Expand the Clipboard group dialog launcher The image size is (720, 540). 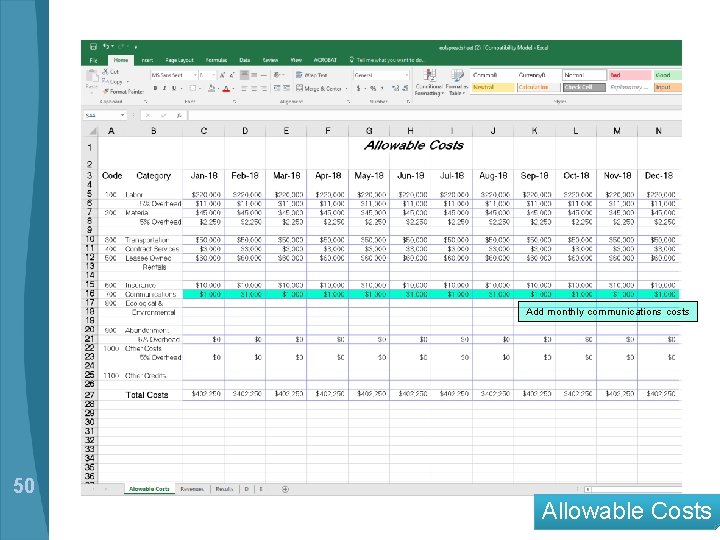point(145,101)
